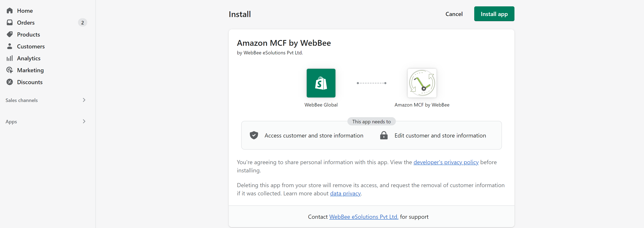Viewport: 644px width, 228px height.
Task: Follow the data privacy link
Action: [345, 194]
